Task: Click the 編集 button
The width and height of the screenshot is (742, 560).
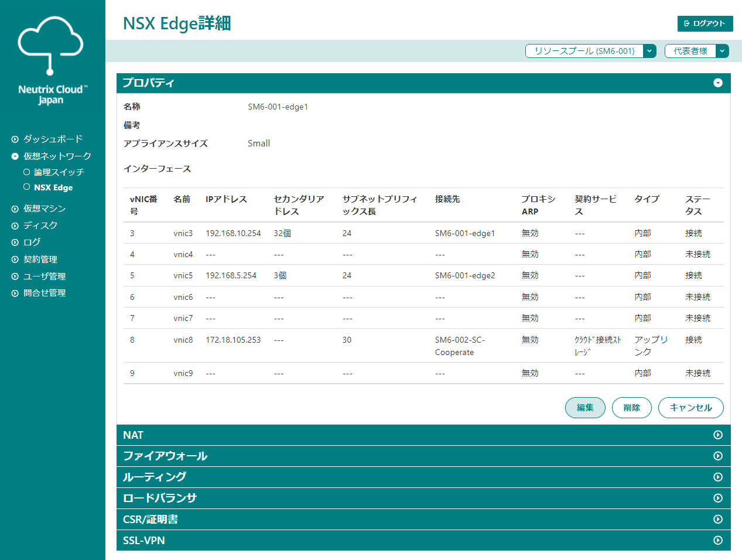Action: pyautogui.click(x=585, y=408)
